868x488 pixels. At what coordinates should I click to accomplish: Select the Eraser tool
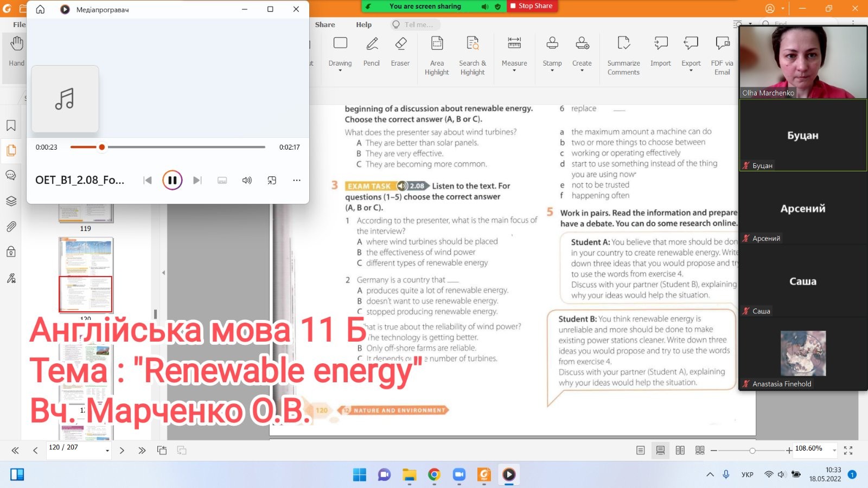(400, 51)
